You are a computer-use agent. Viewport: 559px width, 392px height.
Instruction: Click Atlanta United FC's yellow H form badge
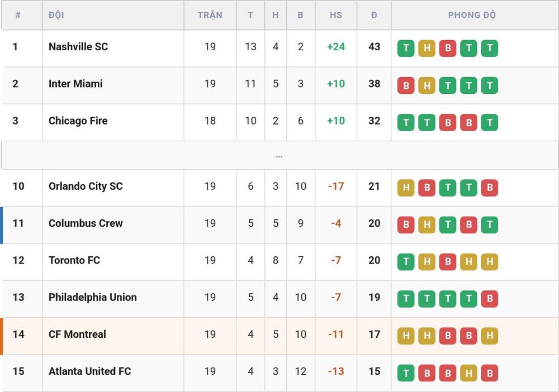pyautogui.click(x=469, y=373)
